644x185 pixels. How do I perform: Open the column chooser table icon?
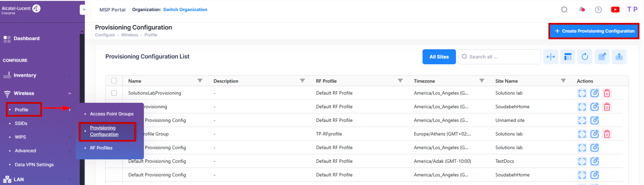pos(568,57)
